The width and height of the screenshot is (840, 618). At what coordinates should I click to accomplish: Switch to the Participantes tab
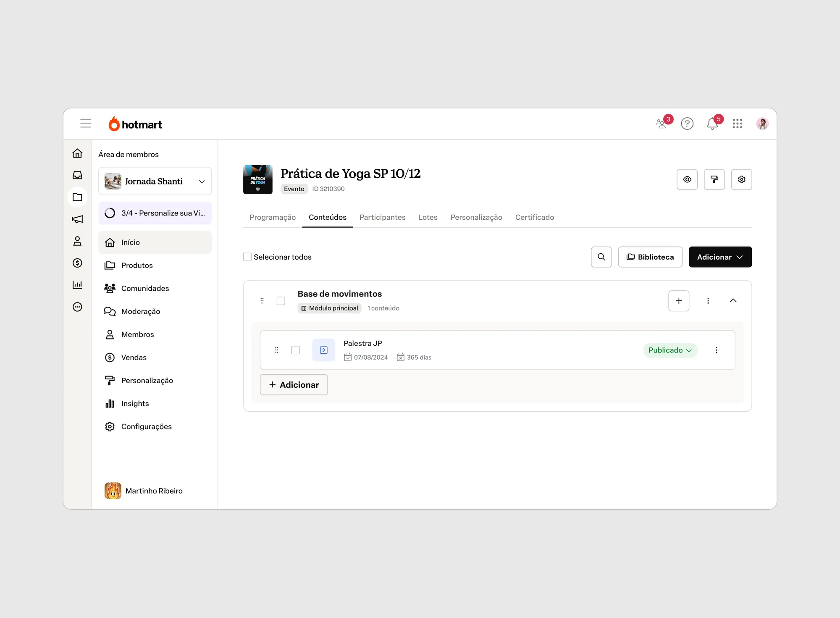coord(382,217)
